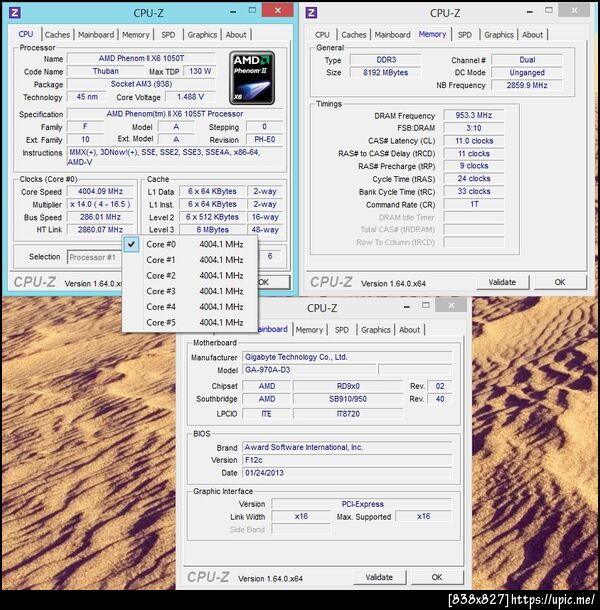Click the Manufacturer field Gigabyte Technology
The height and width of the screenshot is (610, 600).
pos(347,357)
